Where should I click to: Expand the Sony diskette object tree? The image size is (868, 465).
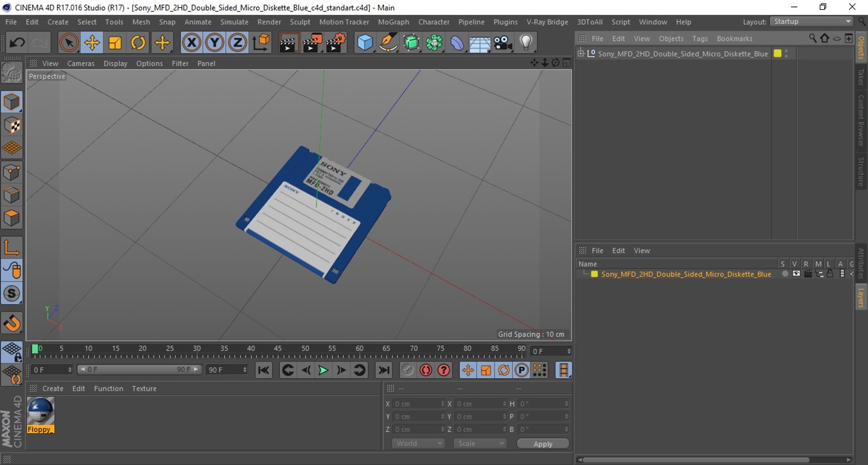581,53
